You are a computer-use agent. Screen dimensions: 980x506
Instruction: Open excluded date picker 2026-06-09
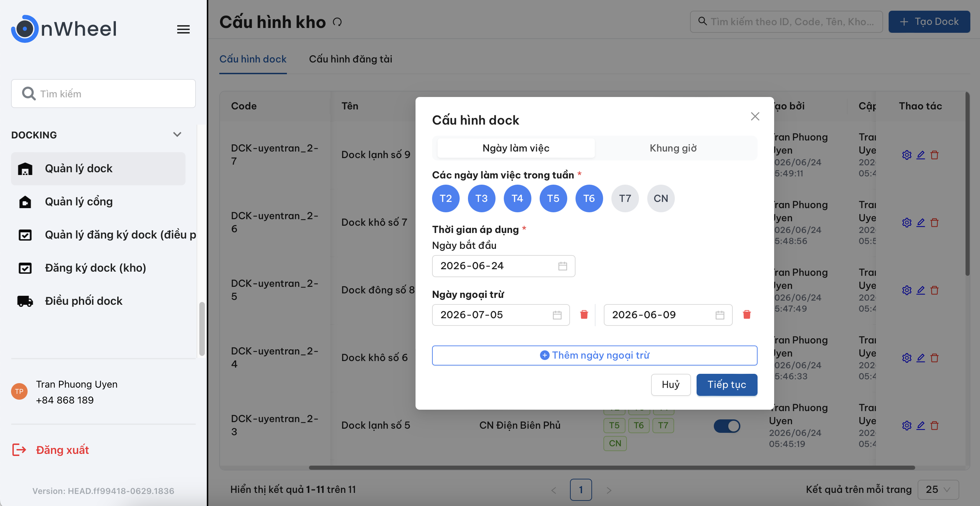[668, 315]
